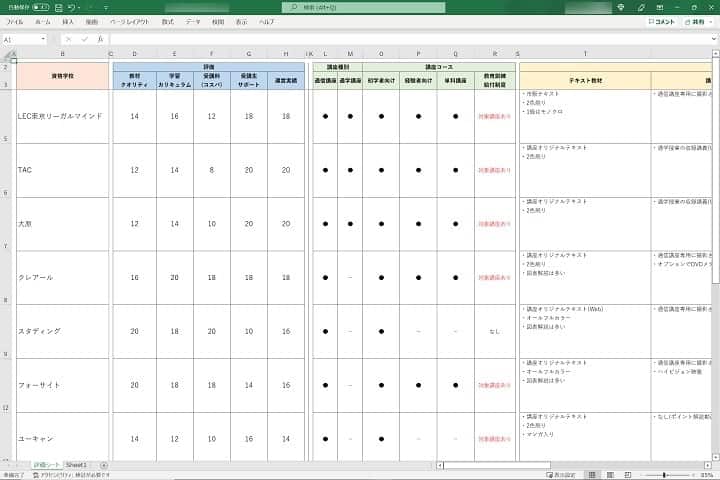Click the テキスト教材 column header cell
This screenshot has height=480, width=720.
point(585,80)
